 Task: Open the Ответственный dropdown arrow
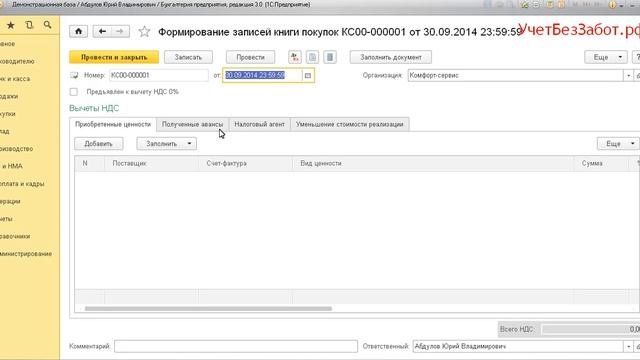(x=628, y=347)
